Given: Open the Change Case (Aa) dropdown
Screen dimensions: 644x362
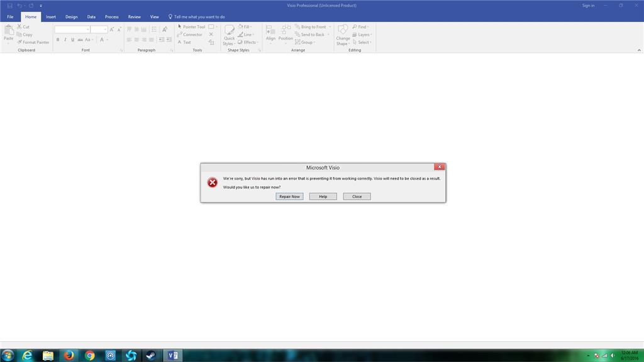Looking at the screenshot, I should tap(89, 40).
